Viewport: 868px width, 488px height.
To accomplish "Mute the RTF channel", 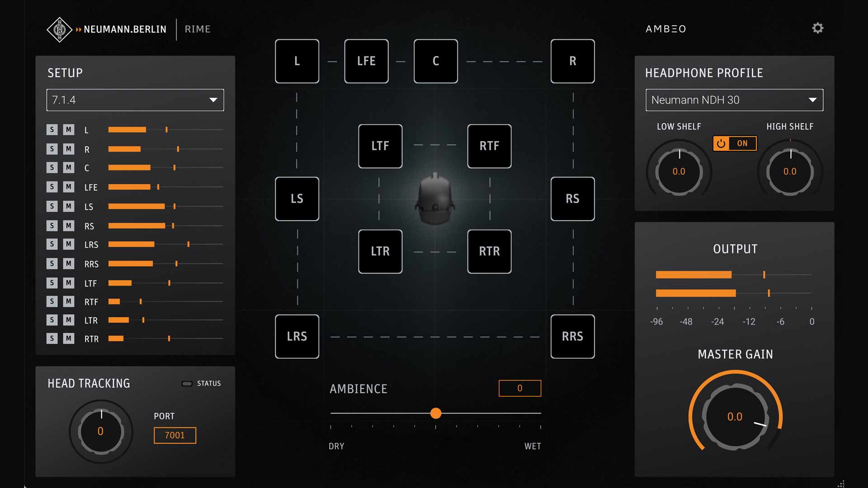I will [68, 301].
